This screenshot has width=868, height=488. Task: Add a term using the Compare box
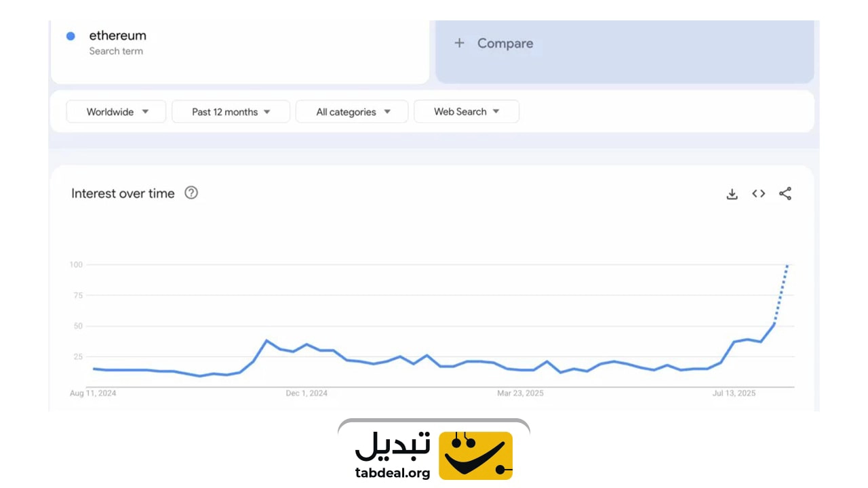pos(505,43)
